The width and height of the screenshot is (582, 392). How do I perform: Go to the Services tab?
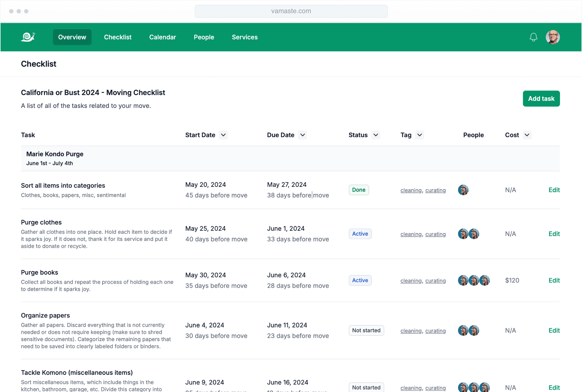click(x=245, y=37)
